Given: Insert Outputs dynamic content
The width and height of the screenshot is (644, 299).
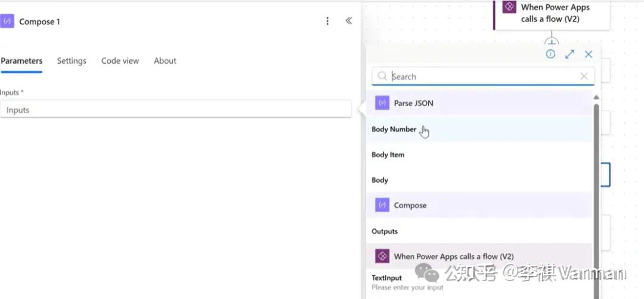Looking at the screenshot, I should [x=479, y=231].
